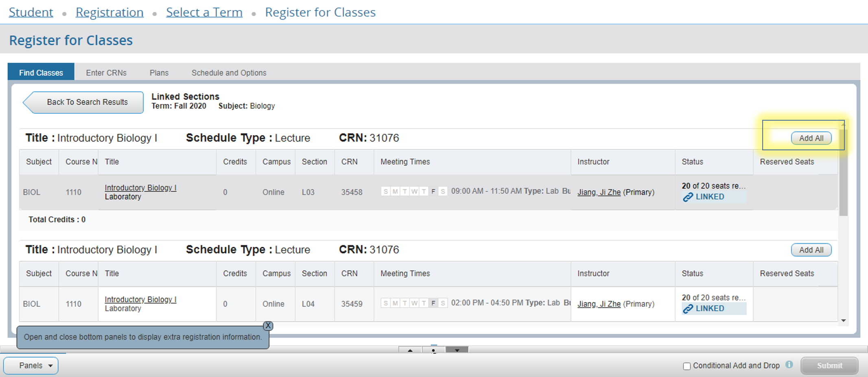This screenshot has width=868, height=377.
Task: Switch to the Enter CRNs tab
Action: click(106, 73)
